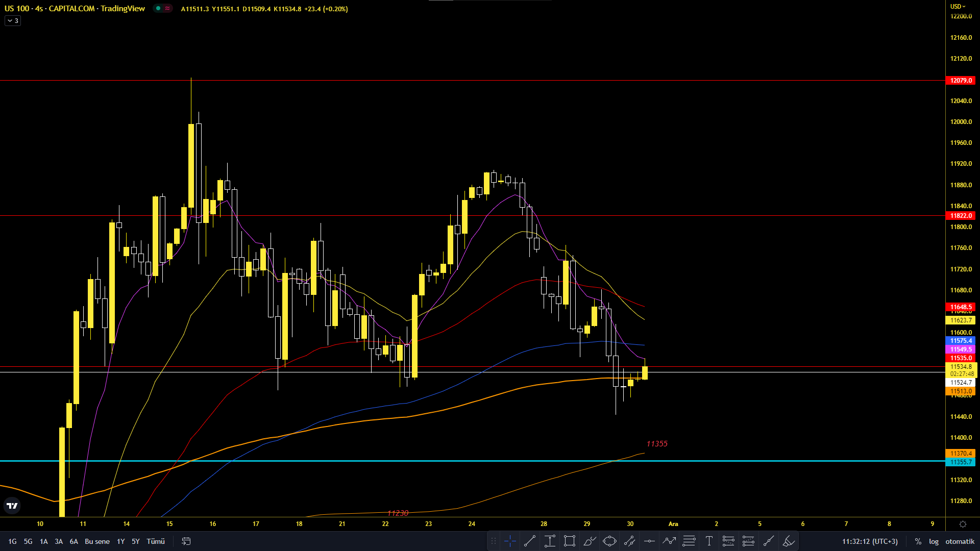
Task: Click the TradingView logo on chart
Action: tap(12, 506)
